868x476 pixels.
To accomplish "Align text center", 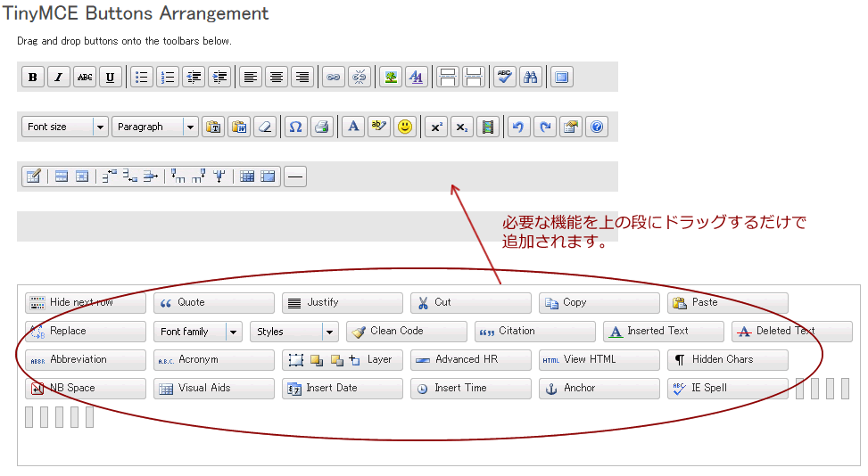I will [277, 77].
